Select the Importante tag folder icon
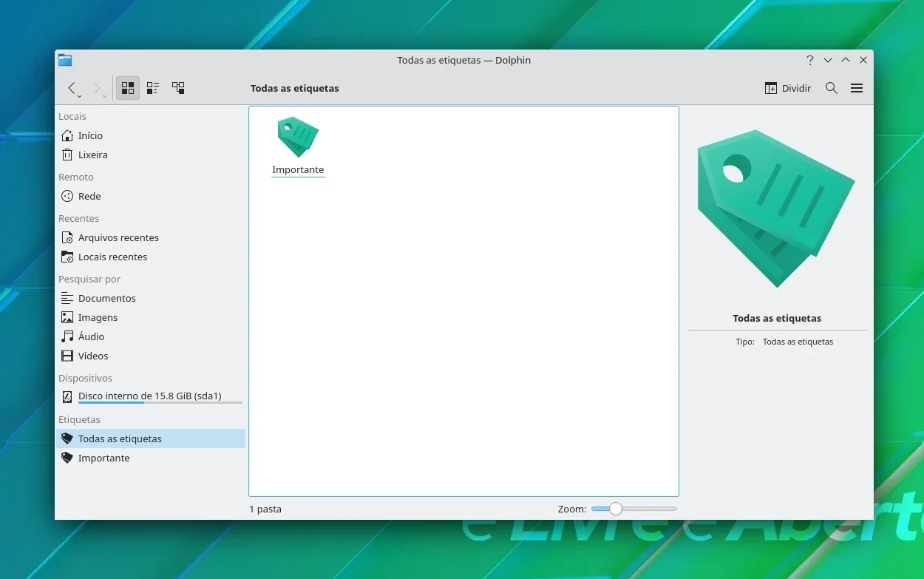 tap(298, 137)
